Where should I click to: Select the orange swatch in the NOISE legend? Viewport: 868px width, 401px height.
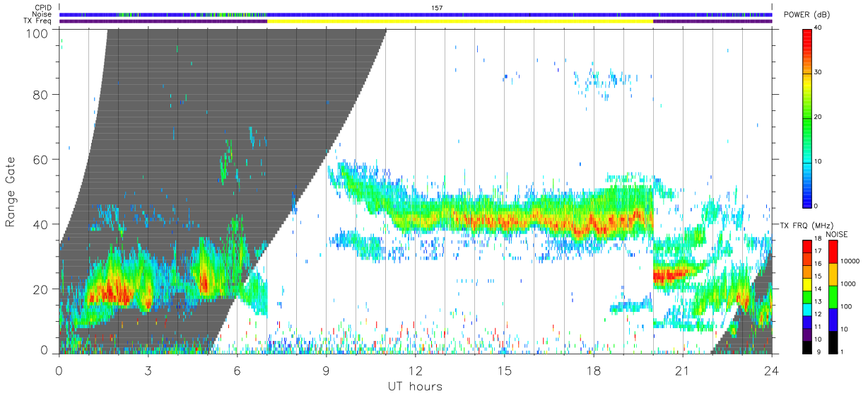click(833, 274)
